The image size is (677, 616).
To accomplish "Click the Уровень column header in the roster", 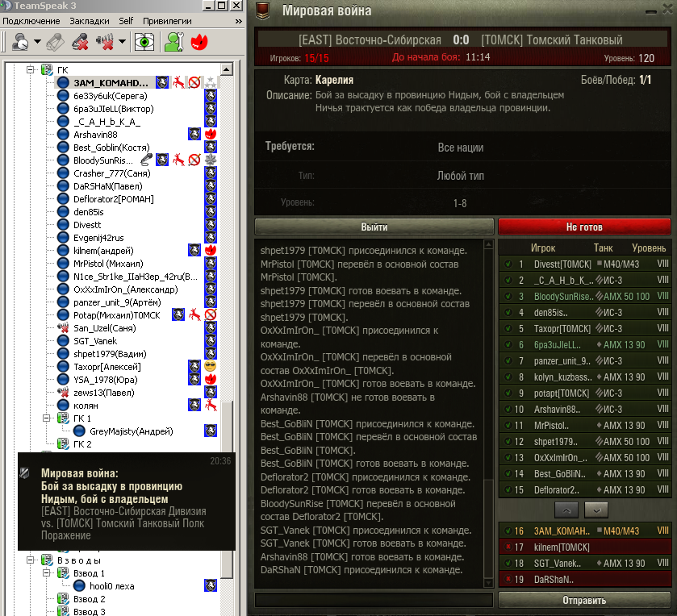I will [649, 248].
